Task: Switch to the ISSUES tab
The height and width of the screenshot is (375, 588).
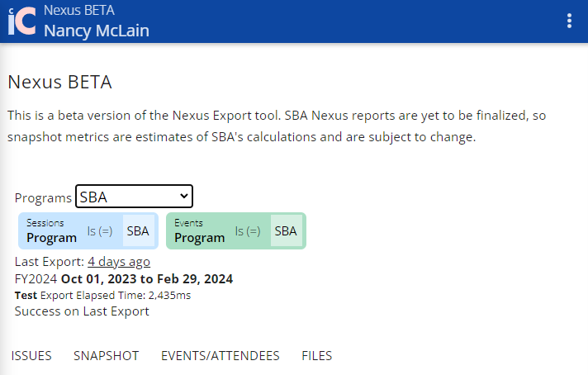Action: [31, 356]
